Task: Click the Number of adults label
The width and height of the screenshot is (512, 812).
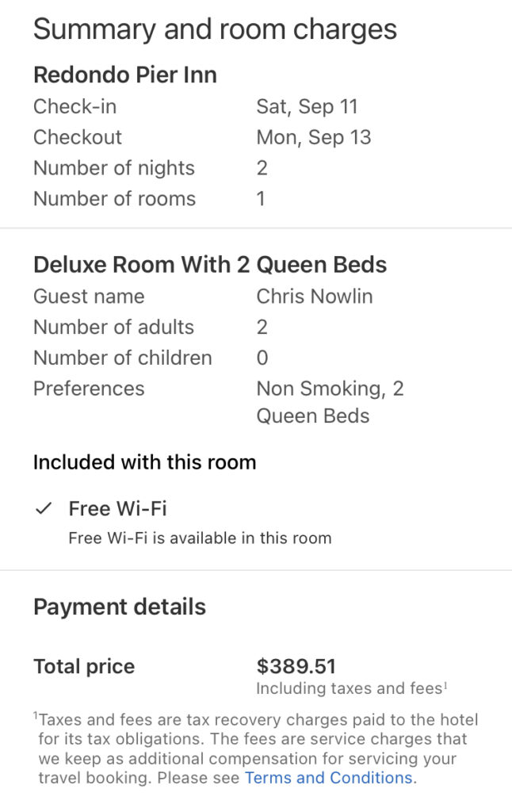Action: [113, 327]
